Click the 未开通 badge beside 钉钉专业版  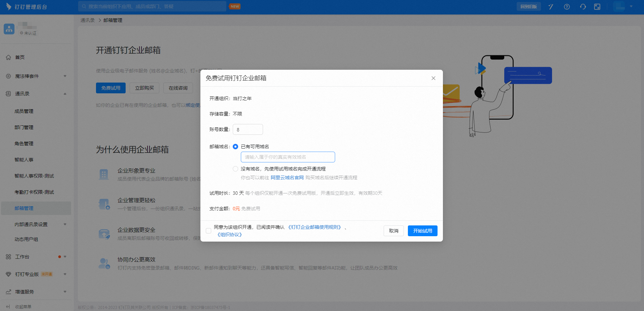(x=47, y=274)
